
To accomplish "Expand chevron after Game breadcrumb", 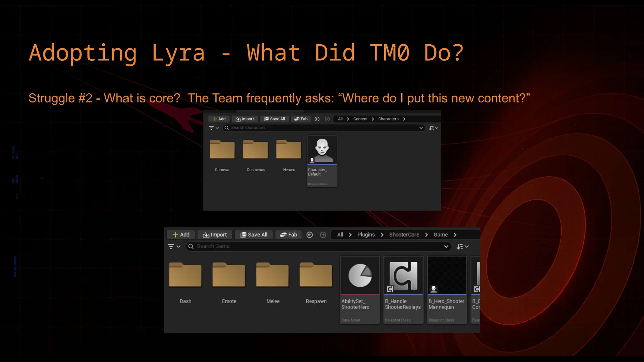I will coord(455,235).
